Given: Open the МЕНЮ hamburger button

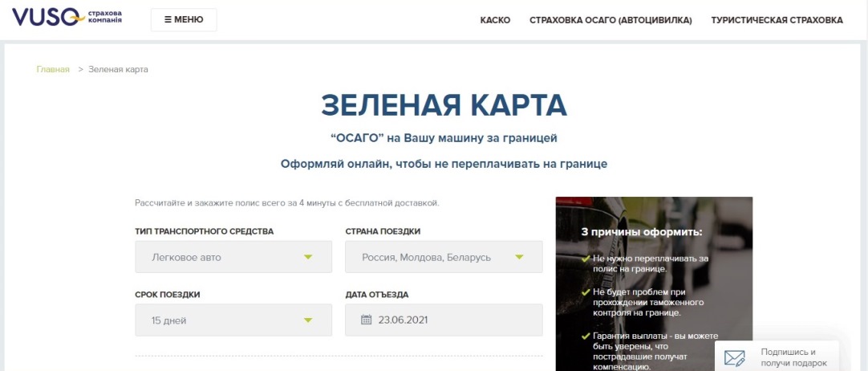Looking at the screenshot, I should click(184, 20).
